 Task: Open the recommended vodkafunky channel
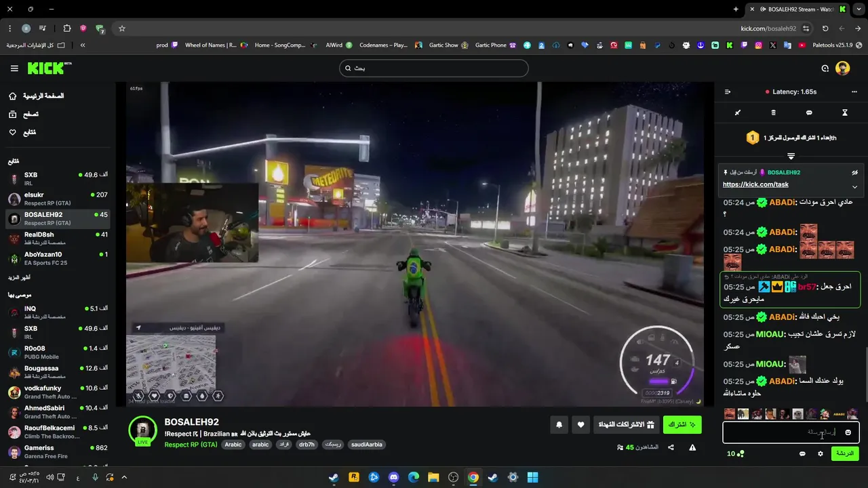(58, 392)
